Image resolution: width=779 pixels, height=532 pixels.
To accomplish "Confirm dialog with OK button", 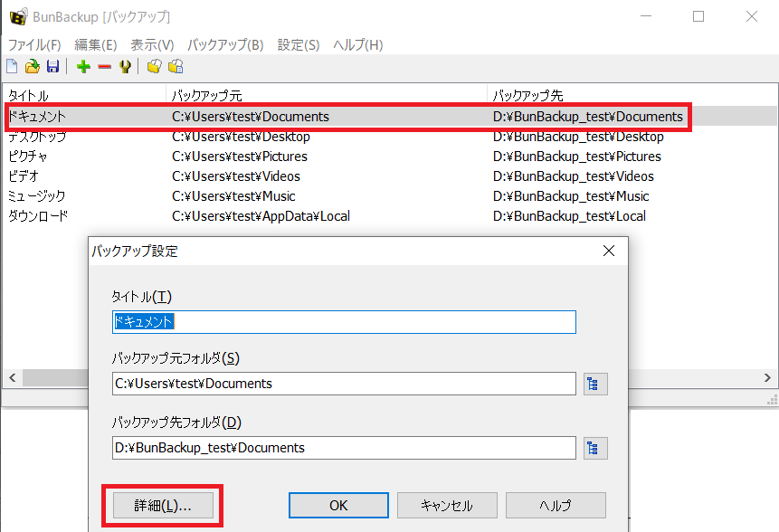I will pos(338,505).
